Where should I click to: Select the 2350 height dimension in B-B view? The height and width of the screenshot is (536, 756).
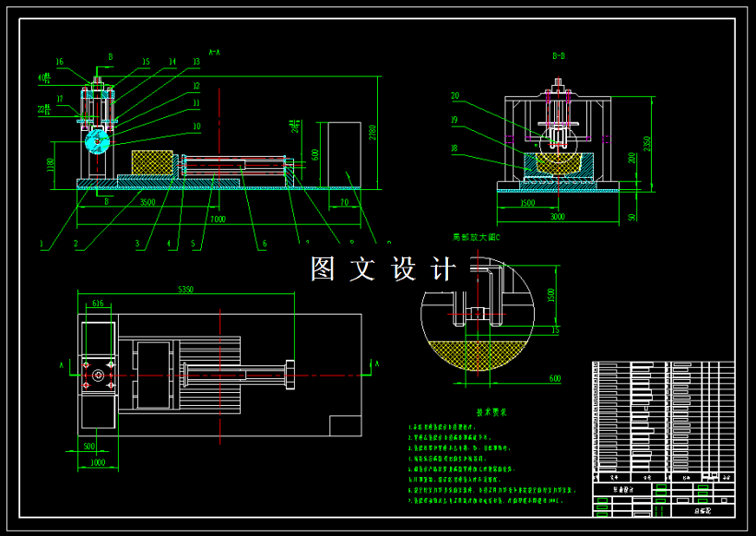pyautogui.click(x=647, y=144)
